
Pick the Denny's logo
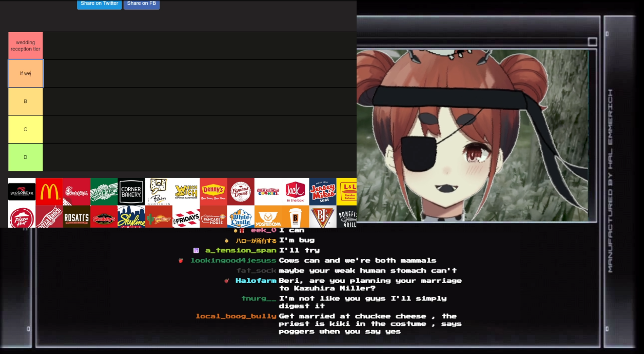pos(213,192)
